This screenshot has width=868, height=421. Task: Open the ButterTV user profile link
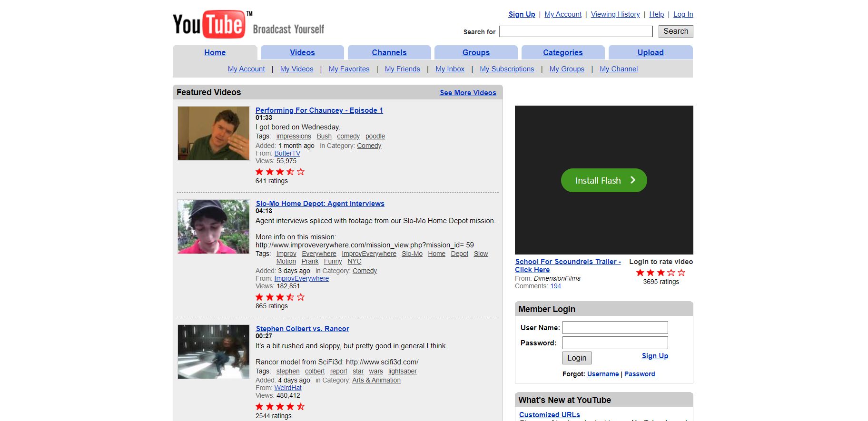click(x=287, y=153)
